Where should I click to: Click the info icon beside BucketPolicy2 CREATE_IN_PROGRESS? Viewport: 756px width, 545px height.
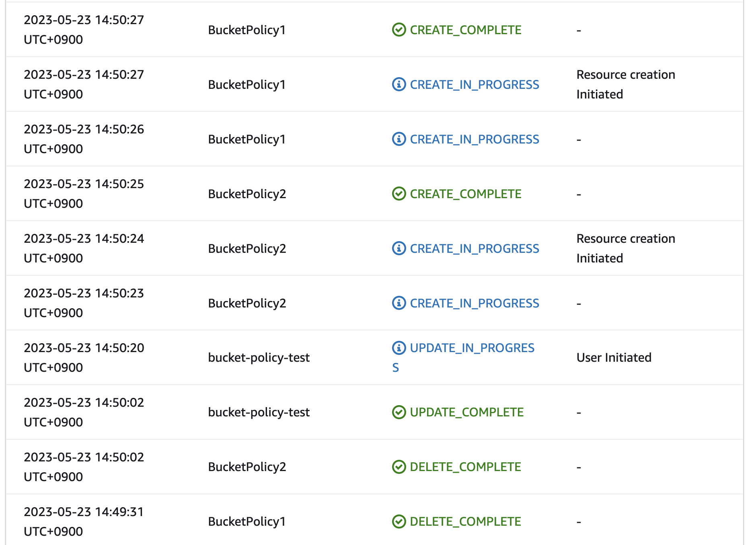(x=398, y=248)
